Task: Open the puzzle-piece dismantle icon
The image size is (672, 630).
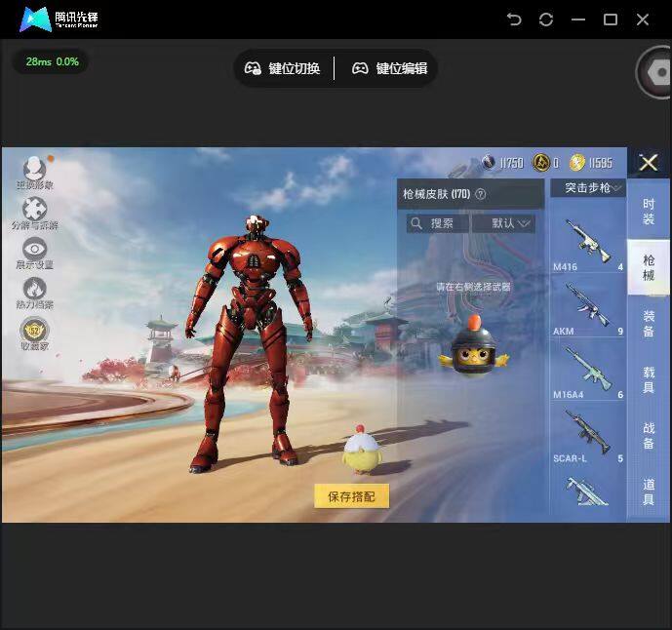Action: 35,209
